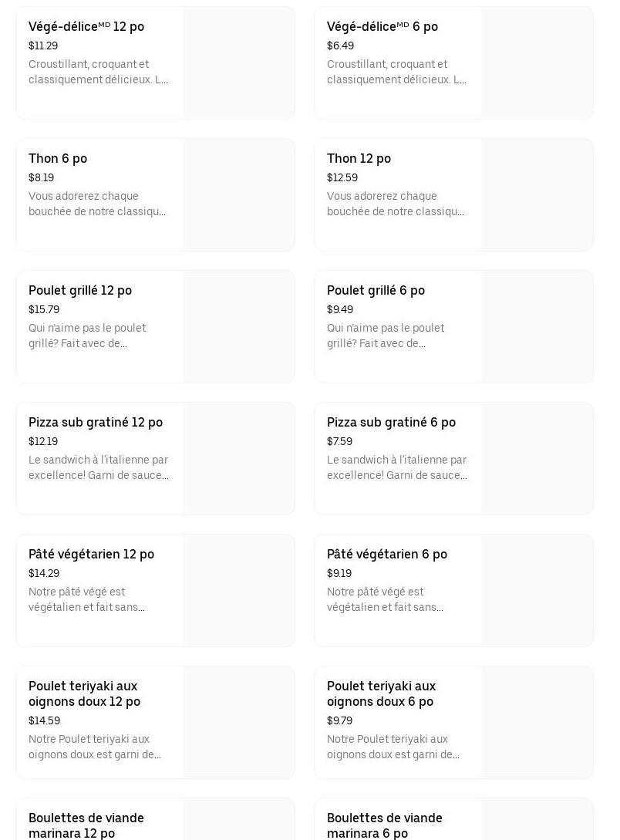This screenshot has height=840, width=620.
Task: Pick the Pizza sub gratiné 6 po
Action: tap(392, 423)
